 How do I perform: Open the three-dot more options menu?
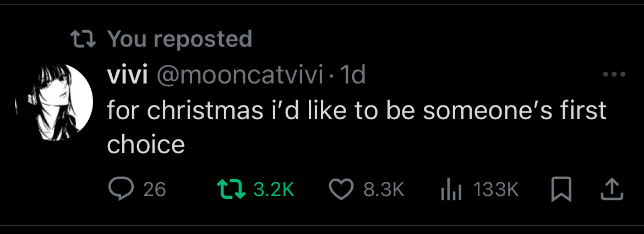point(614,75)
